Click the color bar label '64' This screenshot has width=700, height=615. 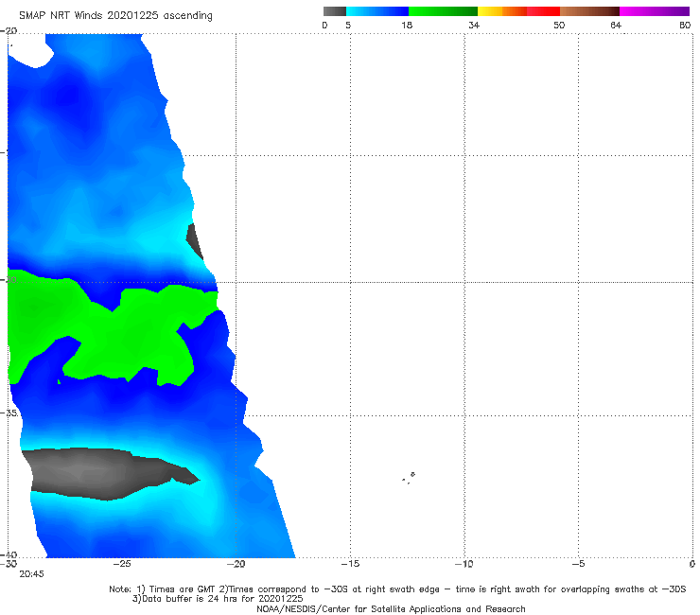click(616, 26)
